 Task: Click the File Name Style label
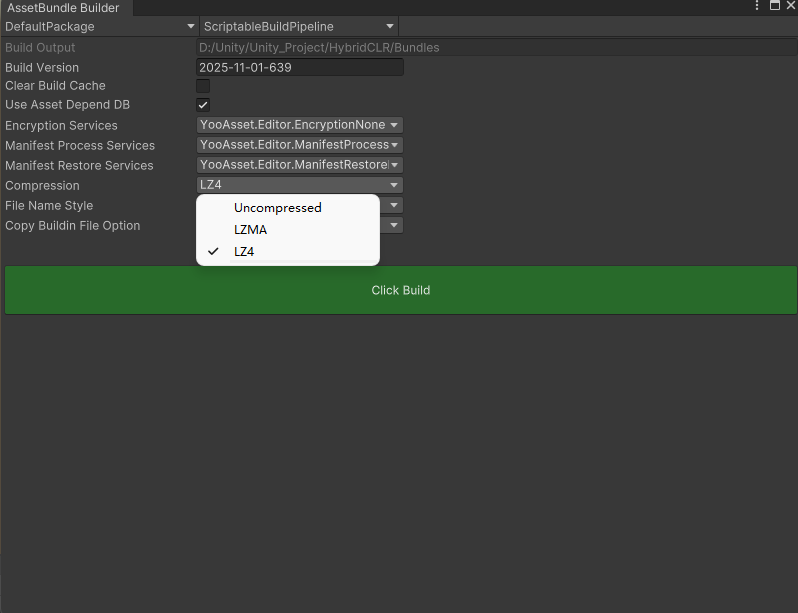pyautogui.click(x=49, y=206)
